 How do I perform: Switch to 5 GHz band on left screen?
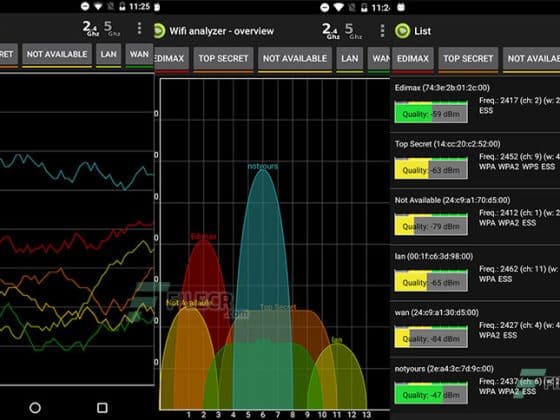point(111,28)
